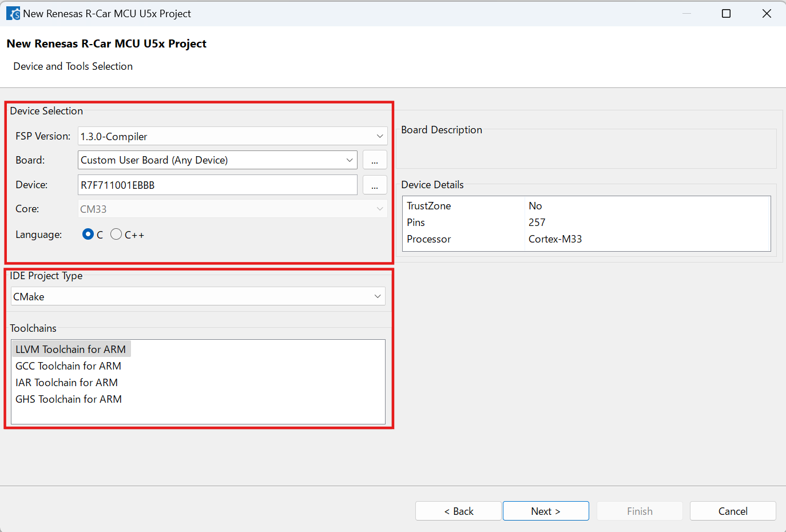Select LLVM Toolchain for ARM
Image resolution: width=786 pixels, height=532 pixels.
coord(71,349)
